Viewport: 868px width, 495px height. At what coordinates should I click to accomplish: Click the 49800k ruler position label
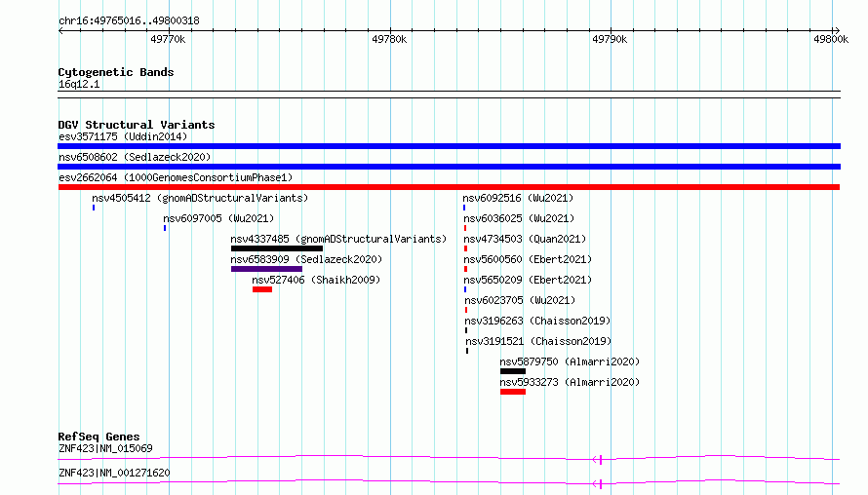[x=831, y=39]
